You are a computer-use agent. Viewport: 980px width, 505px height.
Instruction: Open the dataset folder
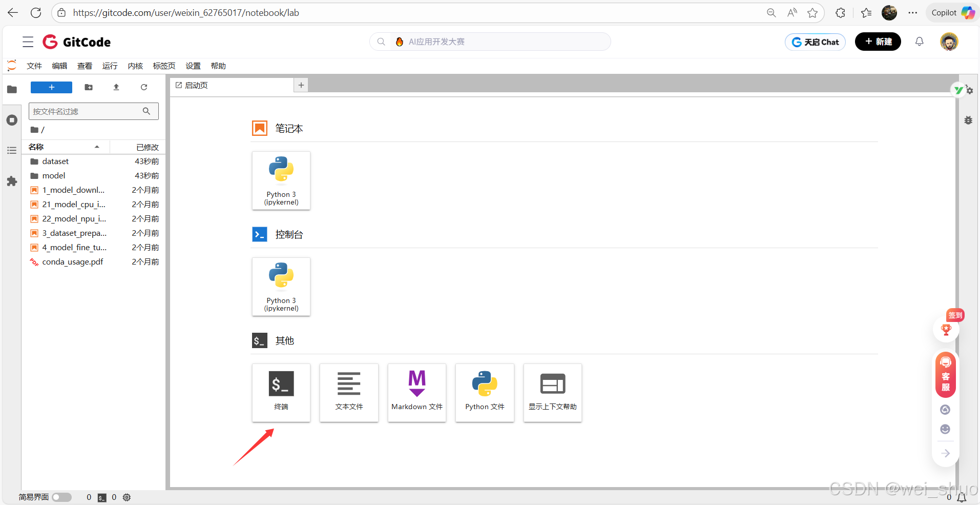point(94,161)
